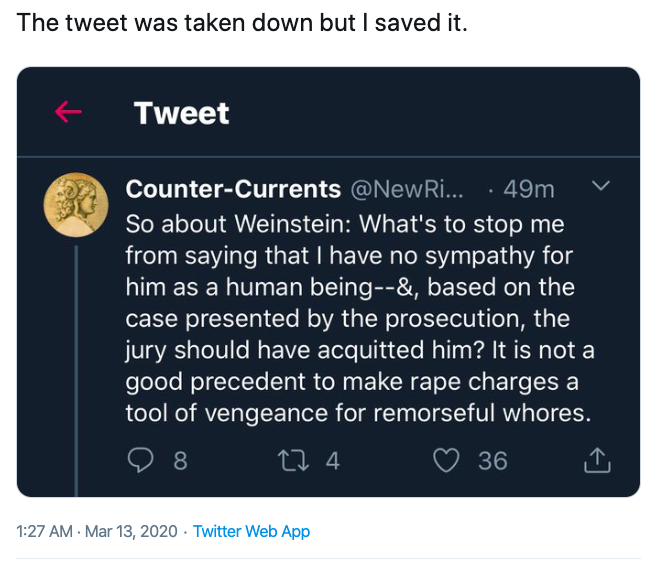Expand the tweet options chevron
This screenshot has width=653, height=569.
[x=601, y=186]
